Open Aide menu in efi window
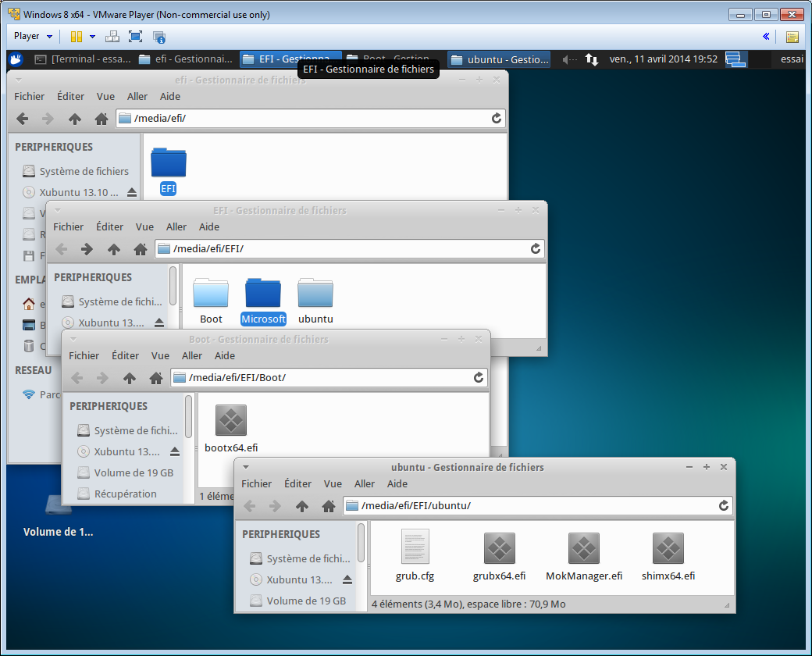Image resolution: width=812 pixels, height=656 pixels. tap(170, 96)
